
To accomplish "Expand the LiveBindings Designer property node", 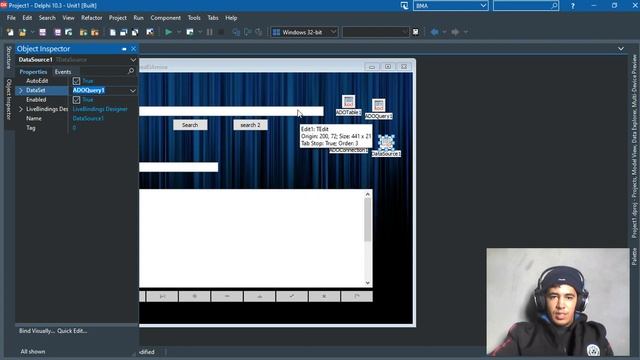I will pyautogui.click(x=21, y=109).
